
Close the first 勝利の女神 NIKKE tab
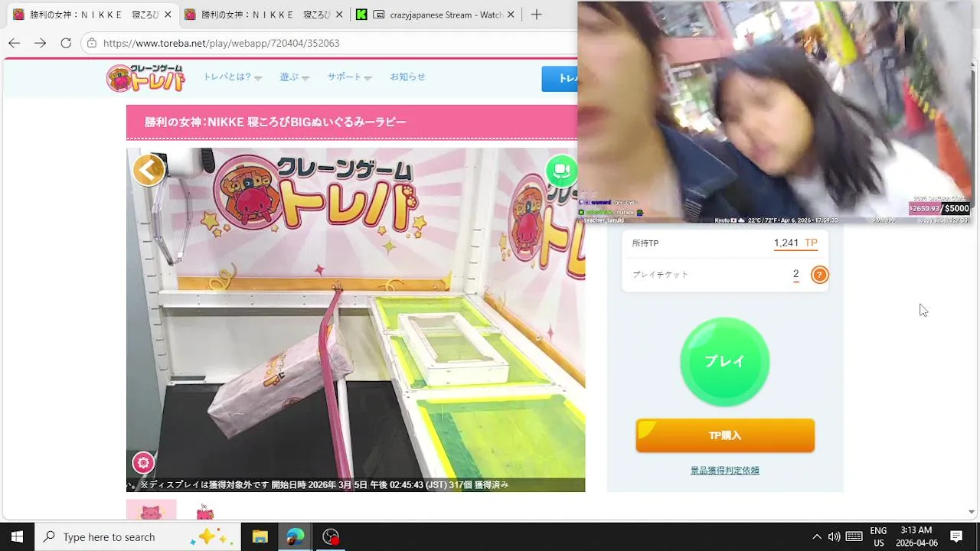pos(168,15)
